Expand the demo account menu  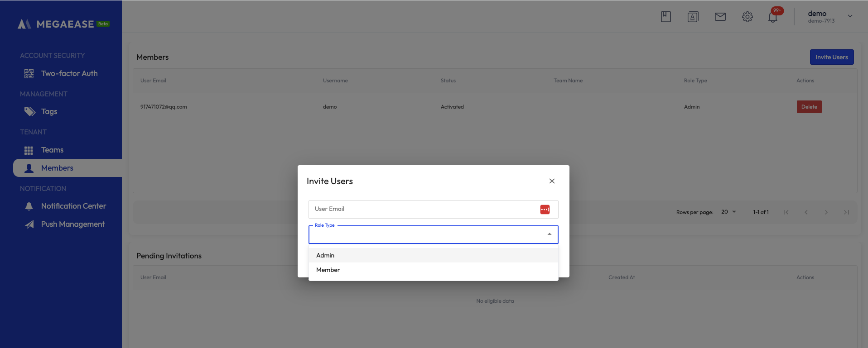pyautogui.click(x=850, y=16)
